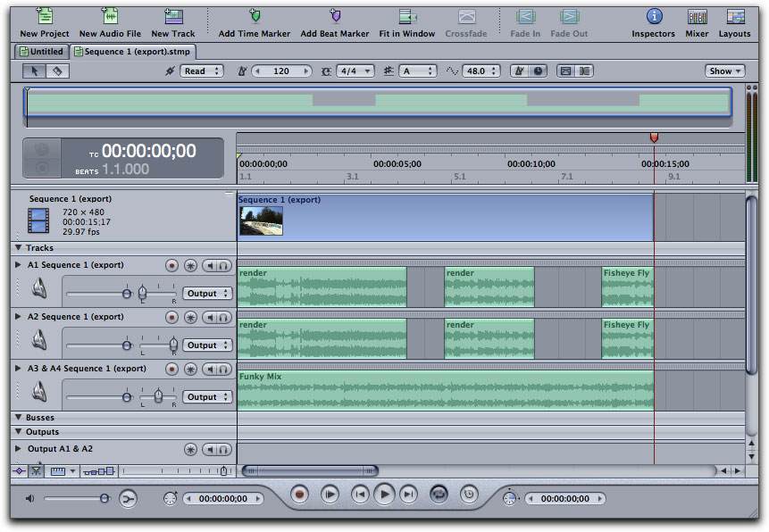Viewport: 769px width, 532px height.
Task: Mute the A2 Sequence 1 track
Action: (208, 317)
